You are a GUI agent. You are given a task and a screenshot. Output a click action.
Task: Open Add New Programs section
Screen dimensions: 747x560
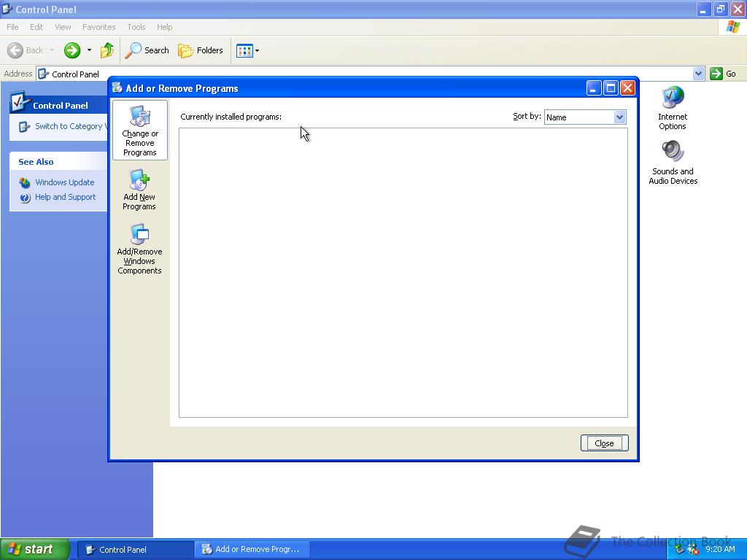pos(139,190)
